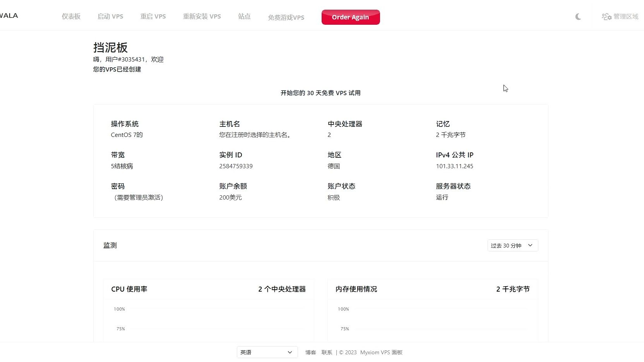Open the 联系 footer link
This screenshot has width=644, height=362.
pyautogui.click(x=327, y=352)
